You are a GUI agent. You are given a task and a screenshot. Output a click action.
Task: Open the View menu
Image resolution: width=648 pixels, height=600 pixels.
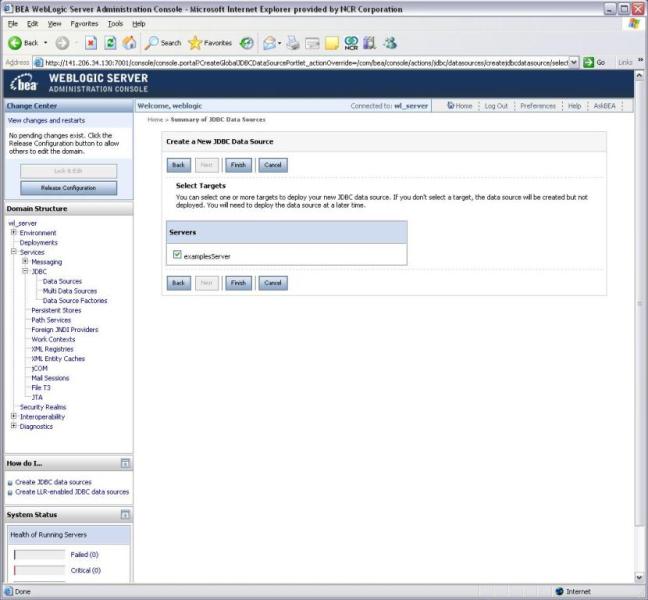point(54,24)
